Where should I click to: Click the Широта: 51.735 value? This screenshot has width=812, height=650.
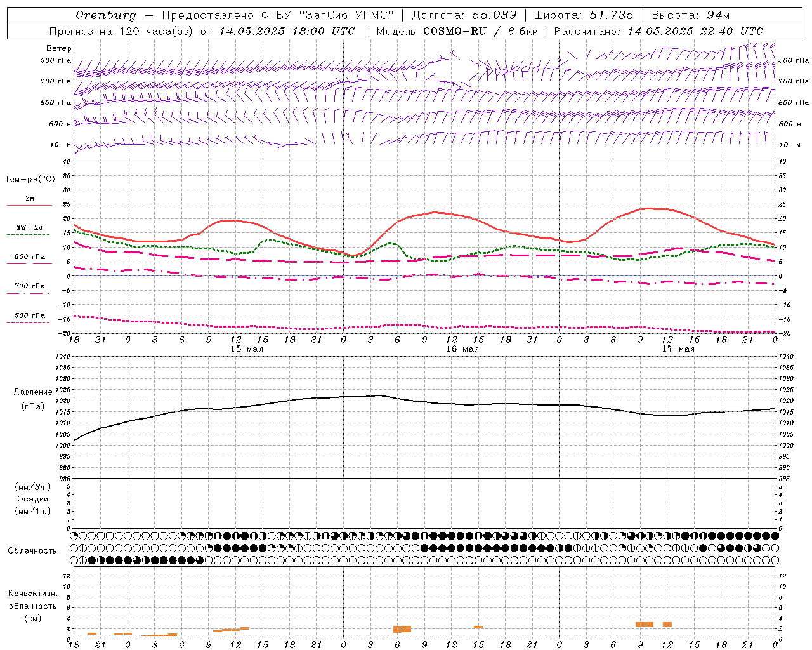[584, 15]
